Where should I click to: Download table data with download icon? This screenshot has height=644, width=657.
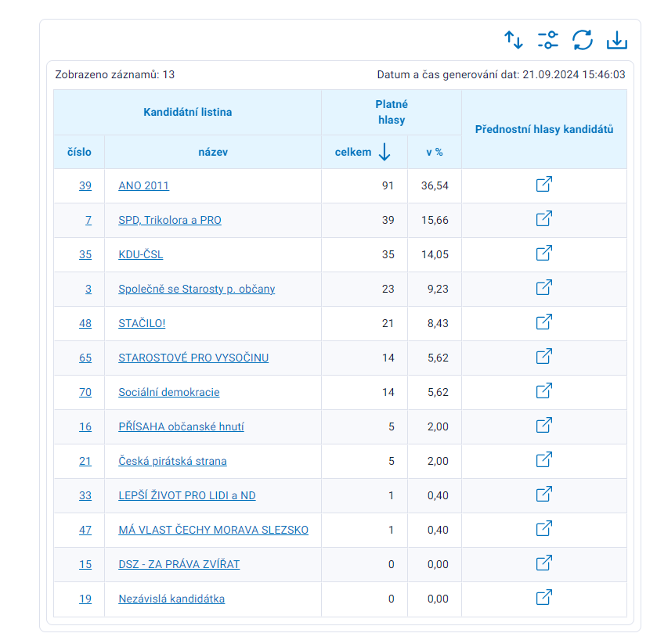pyautogui.click(x=617, y=40)
